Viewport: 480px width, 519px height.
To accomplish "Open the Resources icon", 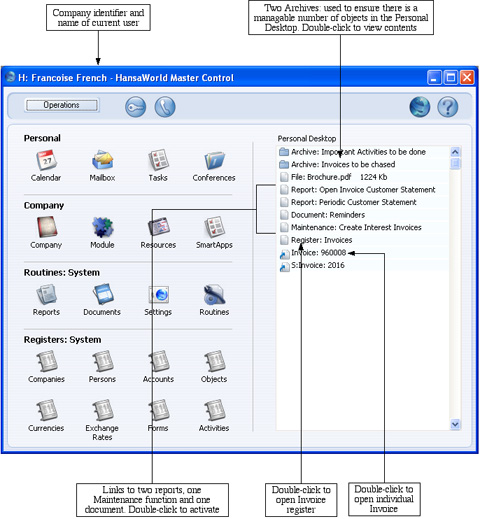I will pyautogui.click(x=159, y=227).
